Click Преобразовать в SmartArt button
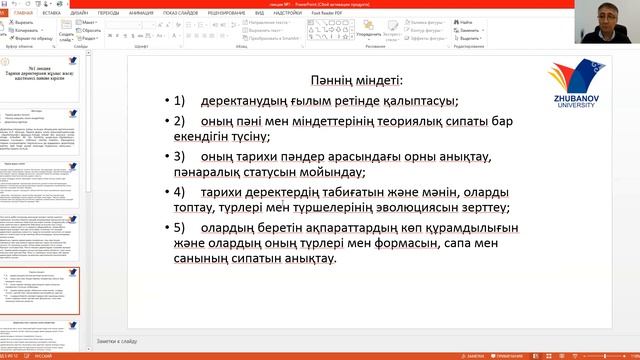 272,38
